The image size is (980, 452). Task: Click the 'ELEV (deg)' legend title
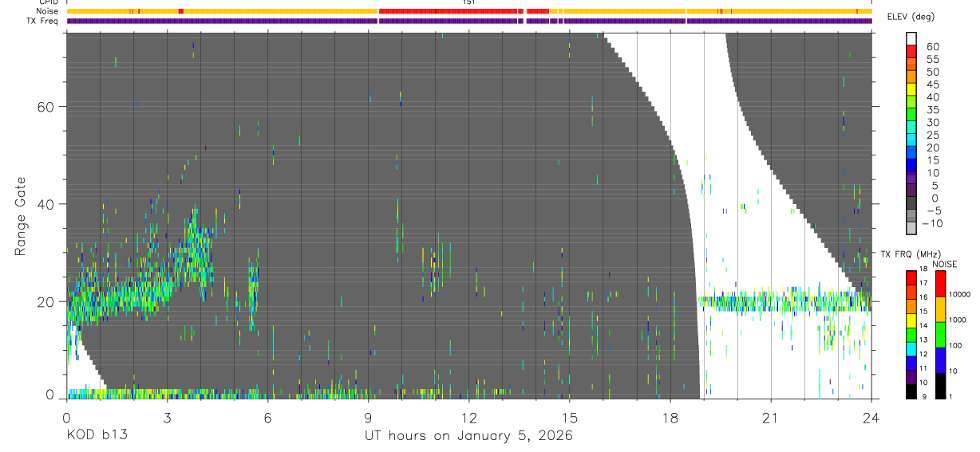point(911,18)
